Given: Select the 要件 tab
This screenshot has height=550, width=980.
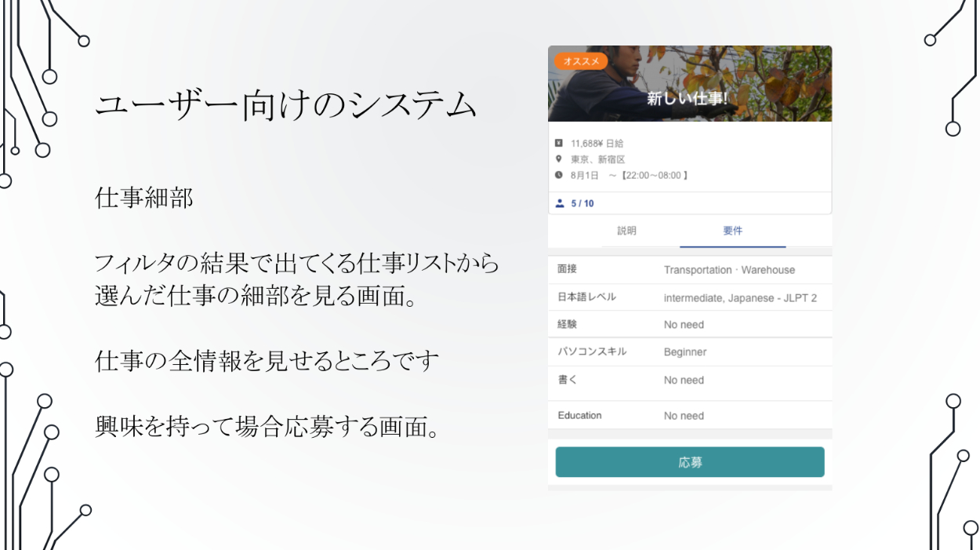Looking at the screenshot, I should pos(732,231).
